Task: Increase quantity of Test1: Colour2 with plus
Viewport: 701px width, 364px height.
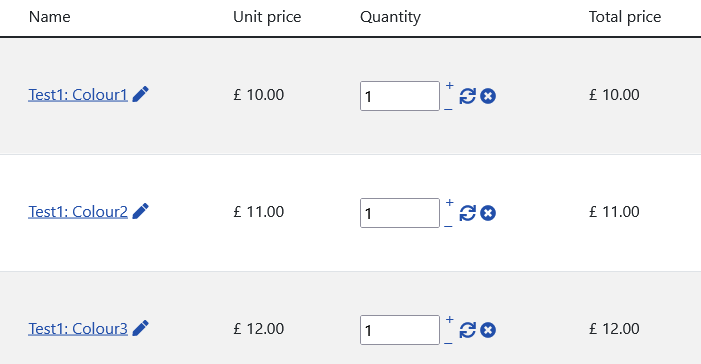Action: [449, 202]
